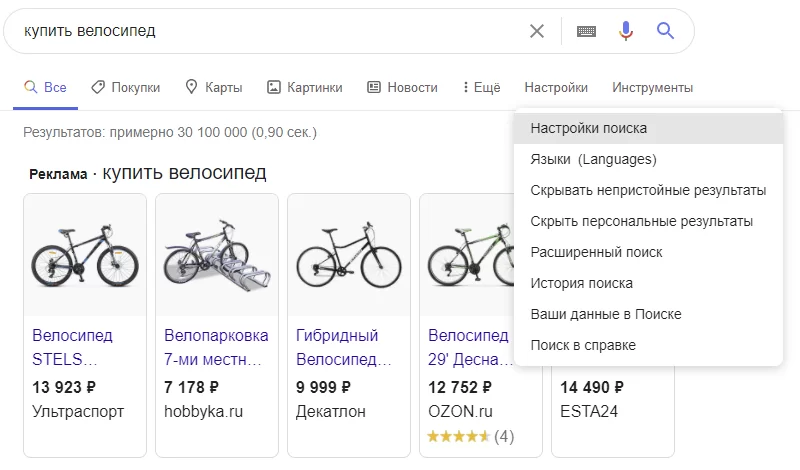Viewport: 800px width, 470px height.
Task: Open the on-screen keyboard icon
Action: [587, 31]
